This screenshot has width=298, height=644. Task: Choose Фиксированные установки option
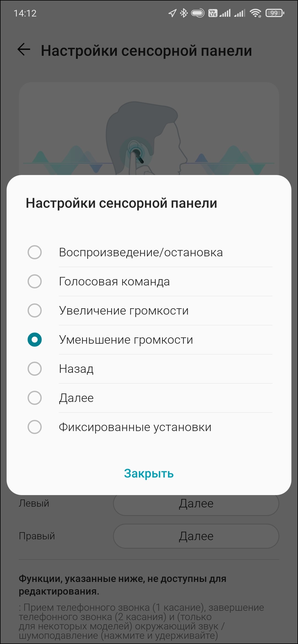[x=35, y=427]
